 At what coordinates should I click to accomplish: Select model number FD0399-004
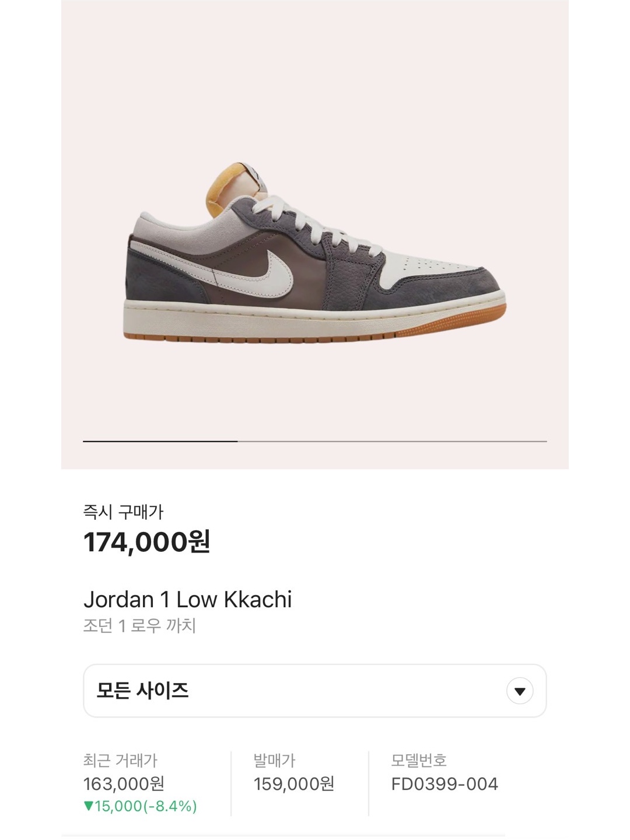point(444,783)
